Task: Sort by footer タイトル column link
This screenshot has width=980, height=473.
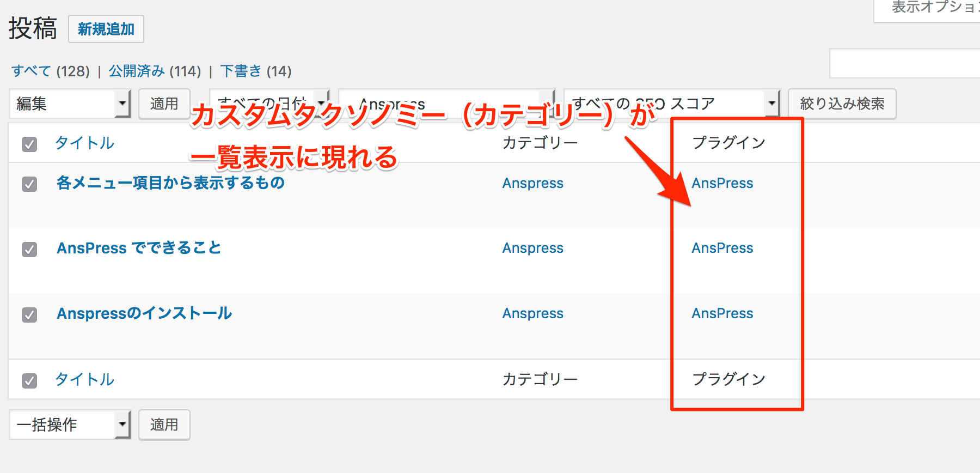Action: [x=85, y=379]
